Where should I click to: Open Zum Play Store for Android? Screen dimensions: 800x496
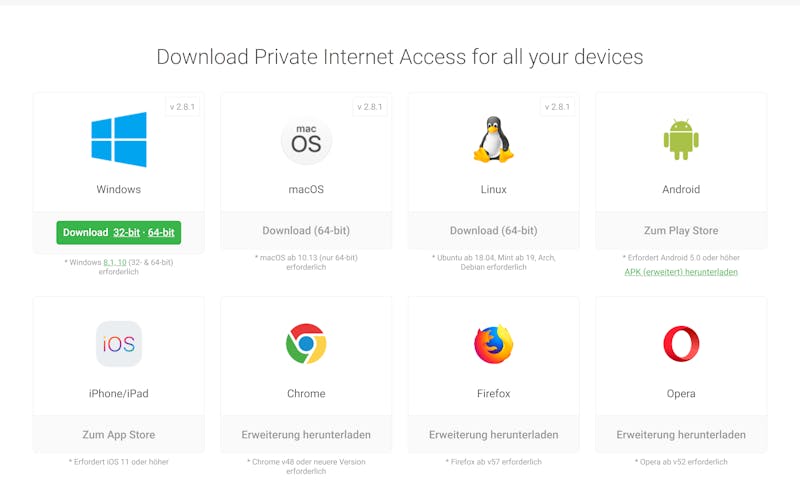(681, 231)
